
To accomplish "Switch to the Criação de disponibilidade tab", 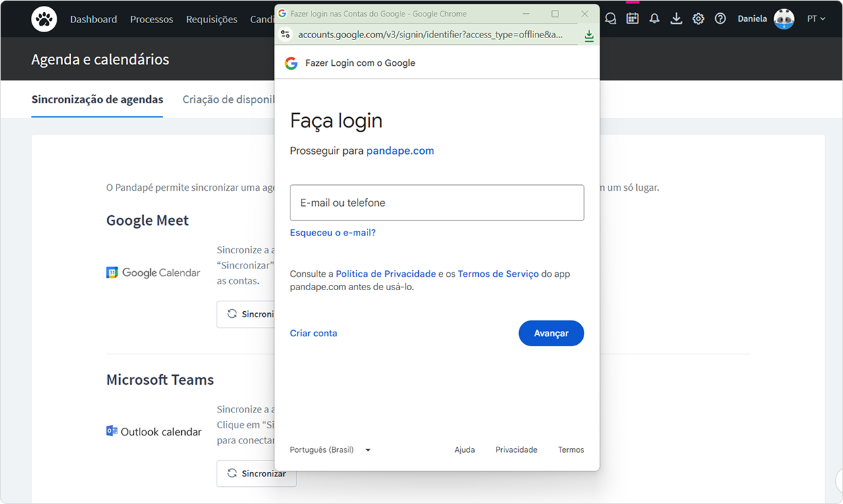I will pos(228,99).
